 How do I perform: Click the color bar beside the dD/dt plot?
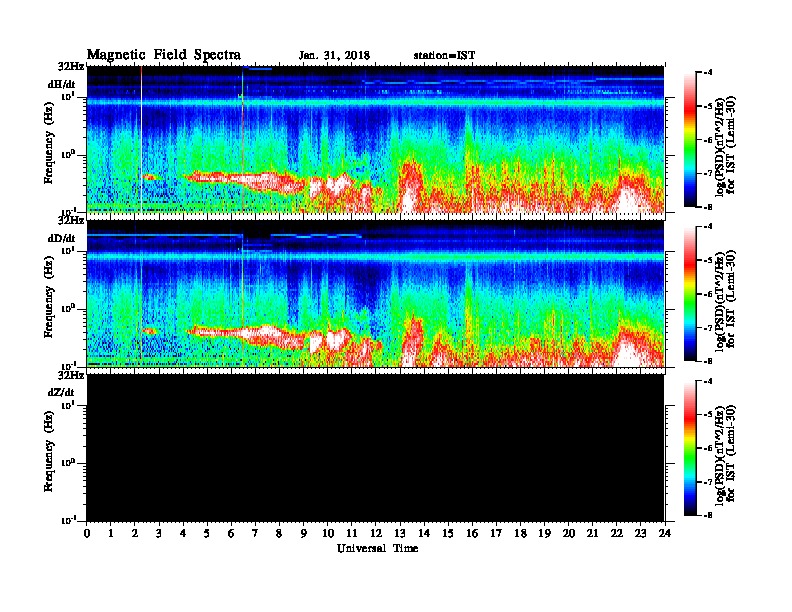pos(690,293)
